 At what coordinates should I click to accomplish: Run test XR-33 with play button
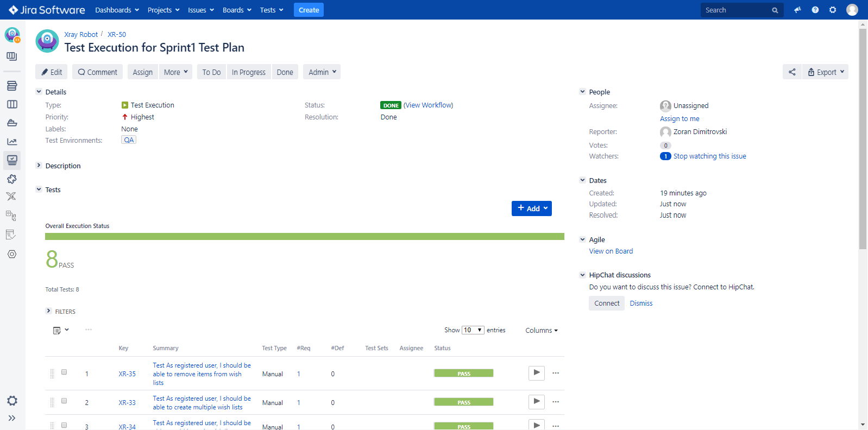click(537, 402)
